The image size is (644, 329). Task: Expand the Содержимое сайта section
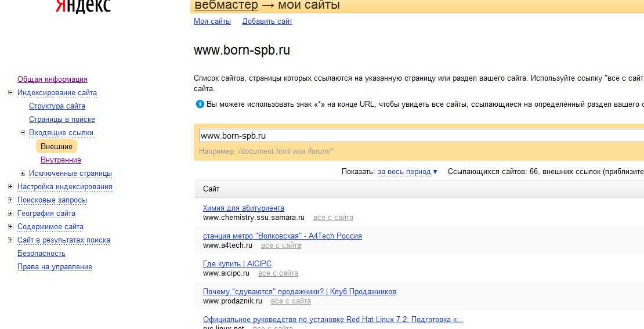(x=10, y=227)
